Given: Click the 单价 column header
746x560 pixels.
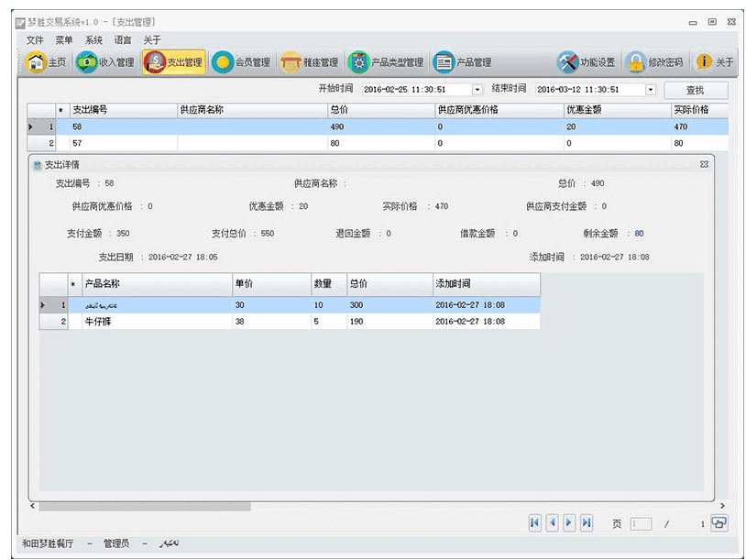Looking at the screenshot, I should [272, 284].
